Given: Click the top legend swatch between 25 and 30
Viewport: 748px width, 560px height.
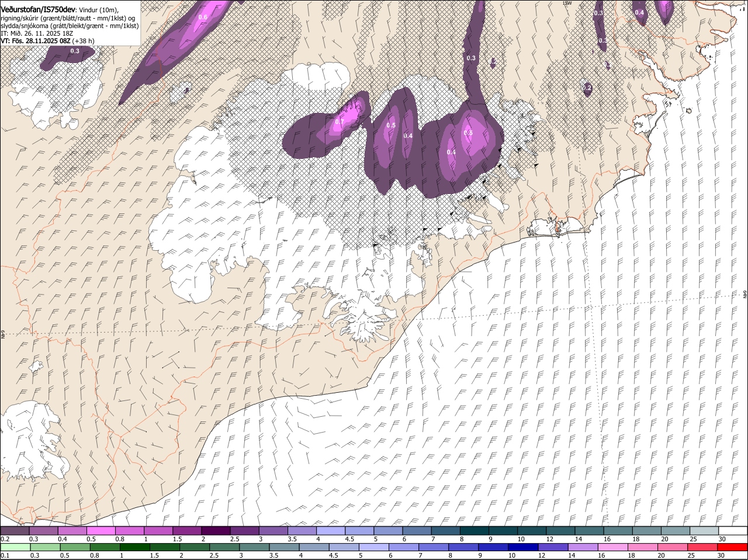Looking at the screenshot, I should click(704, 531).
